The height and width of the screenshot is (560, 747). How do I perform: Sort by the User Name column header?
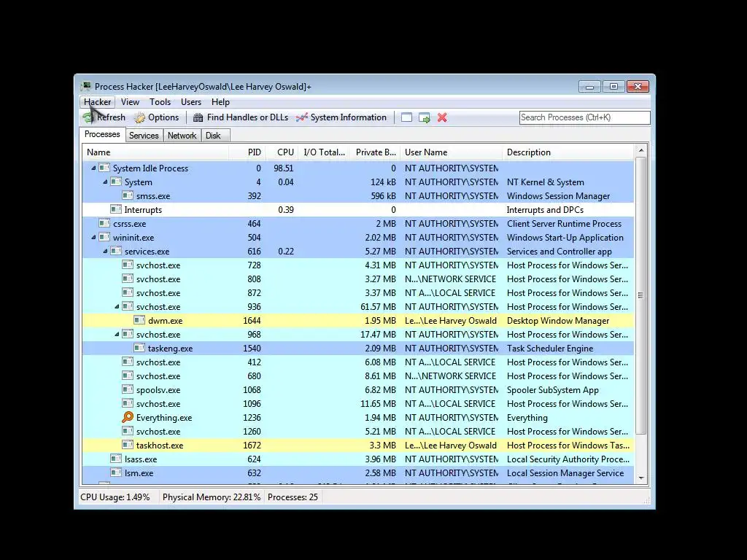(451, 152)
